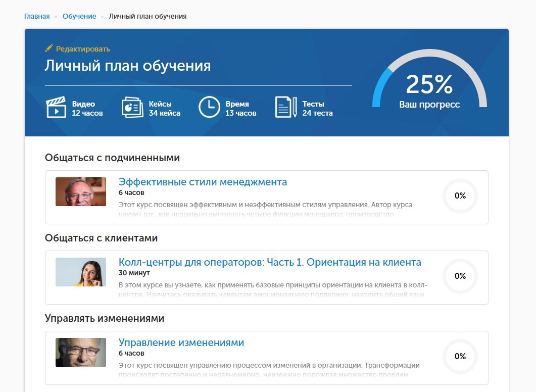This screenshot has height=392, width=536.
Task: Click the Личный план обучения breadcrumb text
Action: pos(148,16)
